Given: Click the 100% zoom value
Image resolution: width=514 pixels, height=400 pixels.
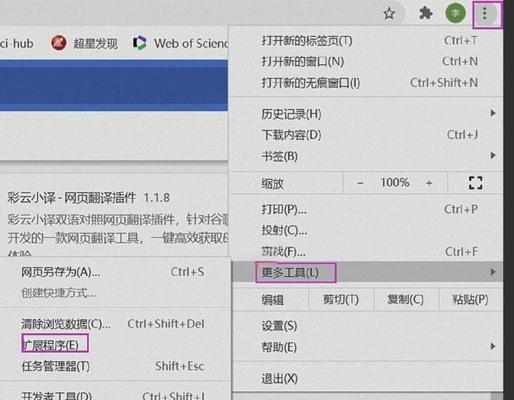Looking at the screenshot, I should (x=395, y=182).
